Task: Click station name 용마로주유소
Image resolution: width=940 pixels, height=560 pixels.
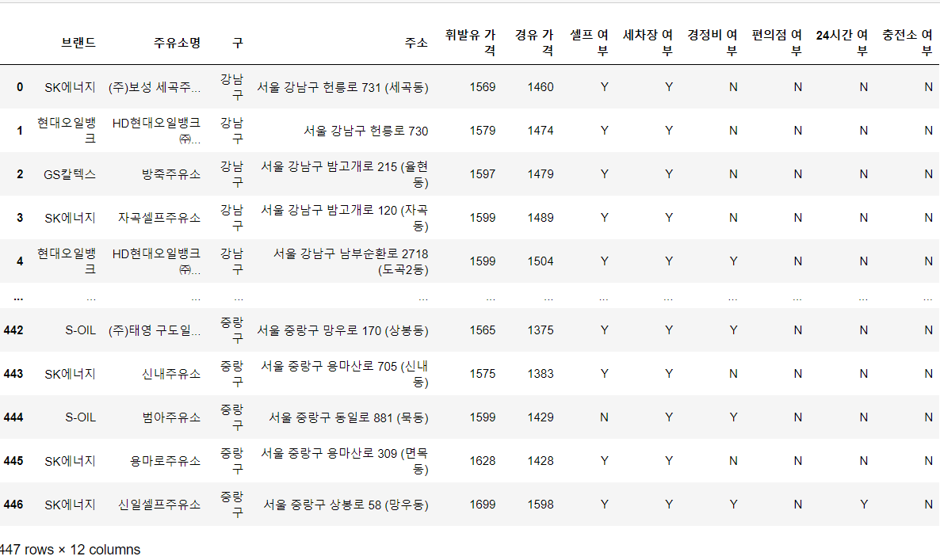Action: pyautogui.click(x=165, y=461)
